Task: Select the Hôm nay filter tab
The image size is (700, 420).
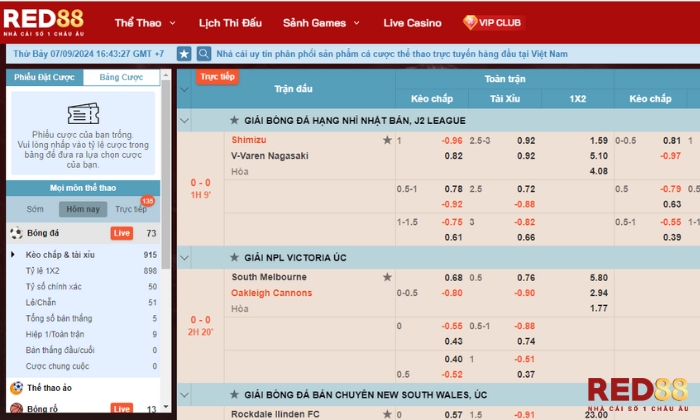Action: (x=83, y=209)
